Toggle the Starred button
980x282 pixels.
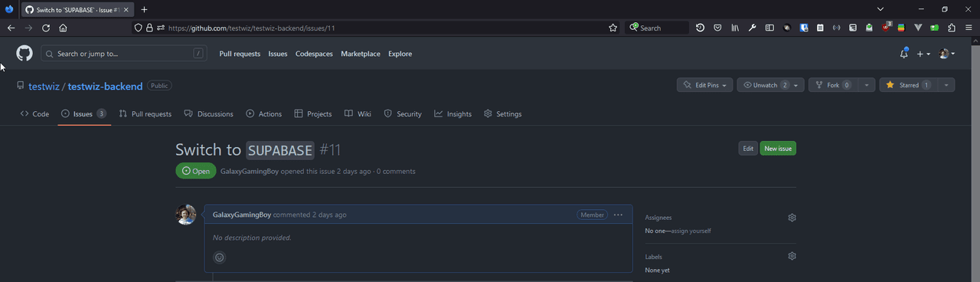click(x=908, y=85)
